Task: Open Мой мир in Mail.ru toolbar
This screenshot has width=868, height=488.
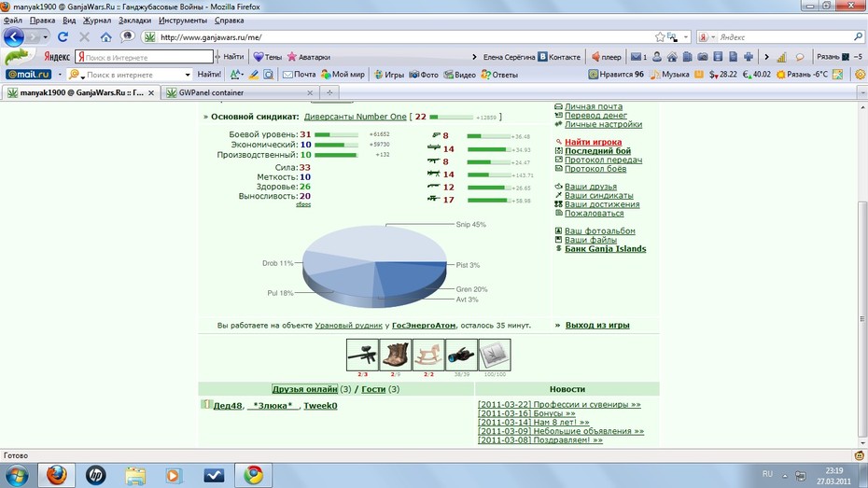Action: pyautogui.click(x=343, y=74)
